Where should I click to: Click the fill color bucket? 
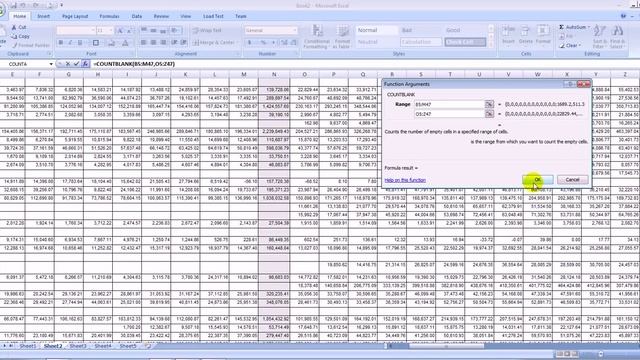click(111, 42)
